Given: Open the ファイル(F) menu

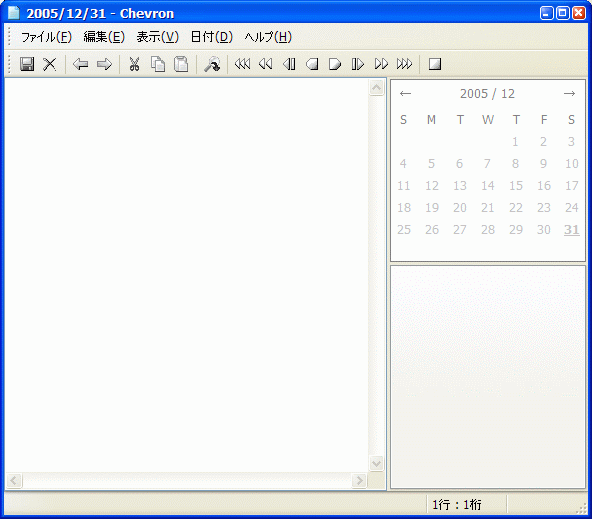Looking at the screenshot, I should (x=46, y=37).
